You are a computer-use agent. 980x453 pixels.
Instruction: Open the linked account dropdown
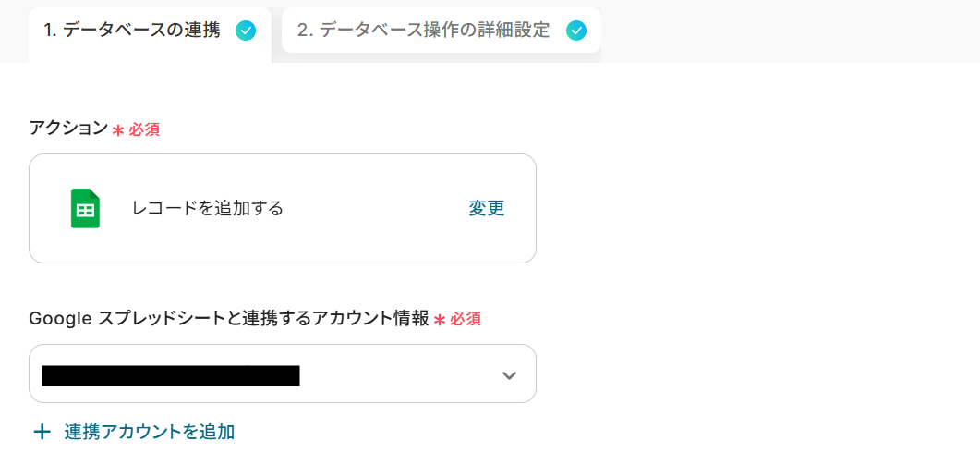283,373
